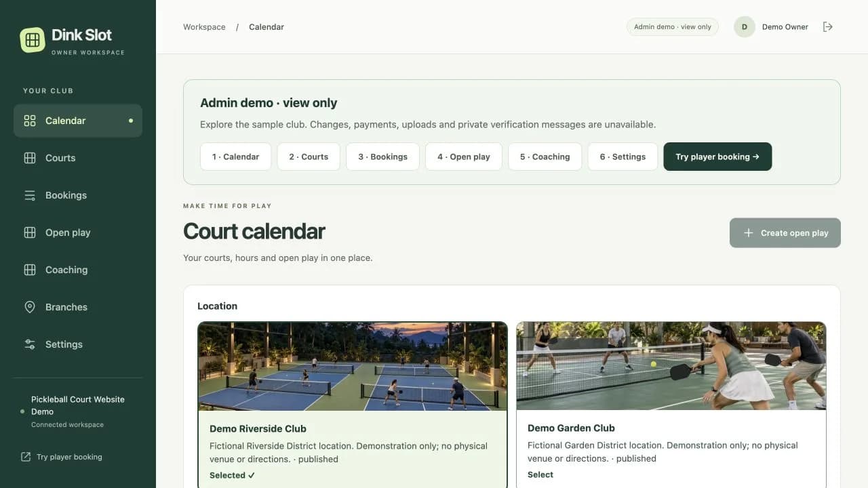Viewport: 868px width, 488px height.
Task: Click the 'Calendar' breadcrumb text
Action: click(267, 27)
